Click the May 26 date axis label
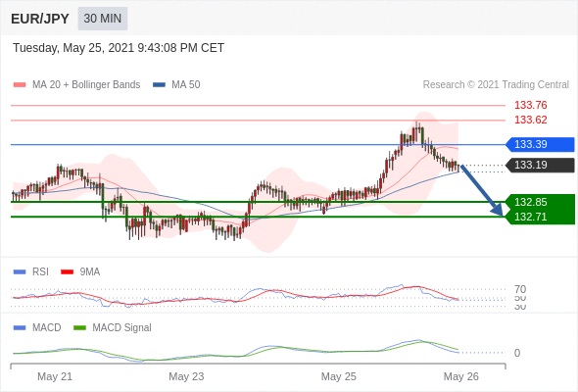This screenshot has width=578, height=392. point(460,376)
